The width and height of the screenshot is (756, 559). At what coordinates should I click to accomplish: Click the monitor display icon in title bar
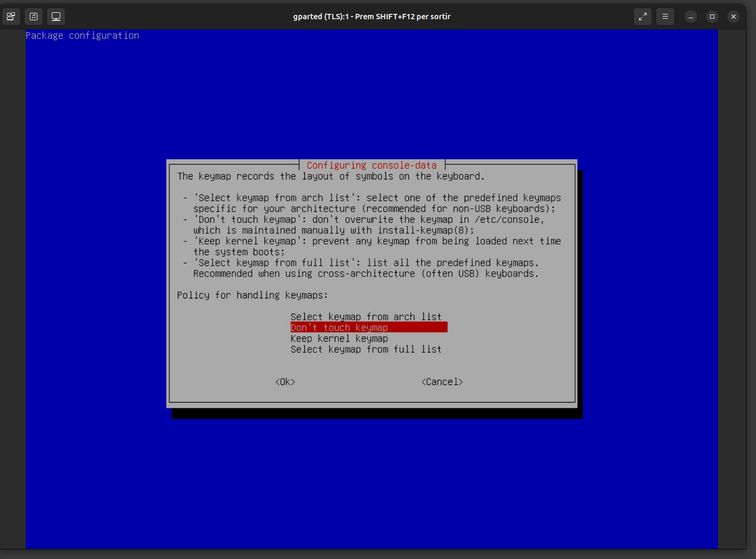[56, 17]
